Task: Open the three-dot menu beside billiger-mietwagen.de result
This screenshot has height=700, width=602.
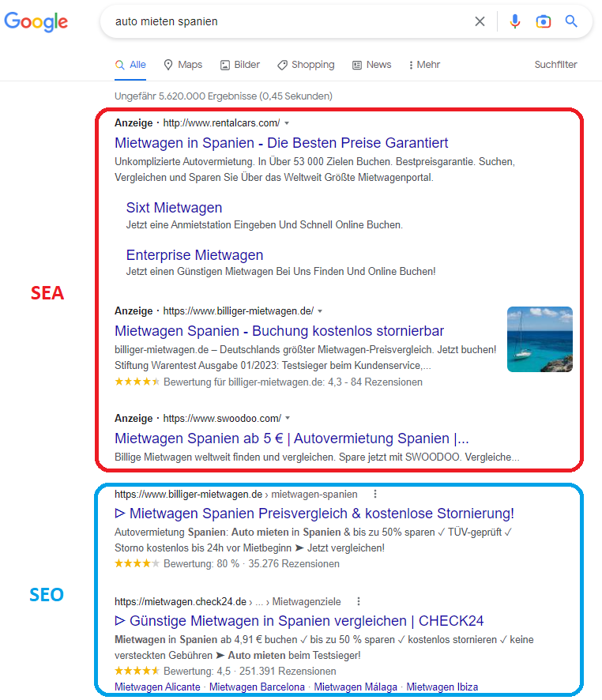Action: [x=375, y=494]
